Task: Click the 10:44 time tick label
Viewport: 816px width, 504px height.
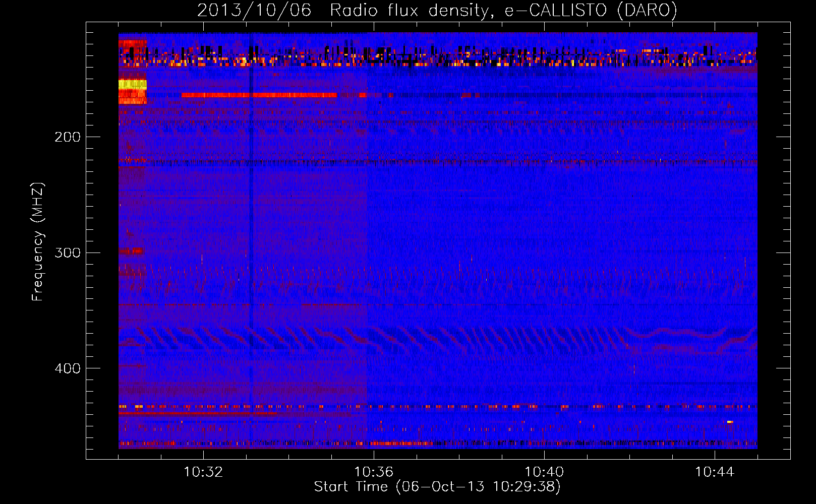Action: pos(715,472)
